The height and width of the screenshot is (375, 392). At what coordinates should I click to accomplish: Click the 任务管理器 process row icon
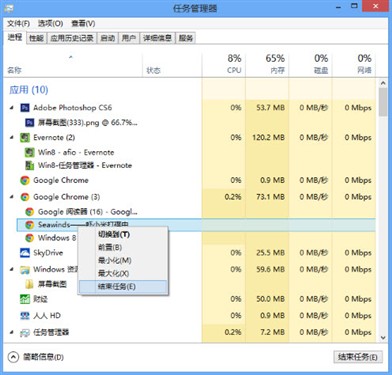[x=25, y=332]
